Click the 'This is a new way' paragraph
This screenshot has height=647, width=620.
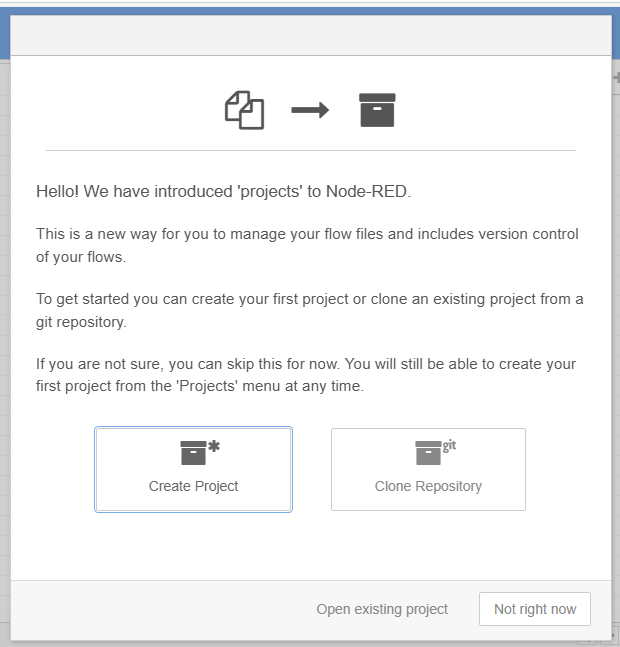[307, 245]
